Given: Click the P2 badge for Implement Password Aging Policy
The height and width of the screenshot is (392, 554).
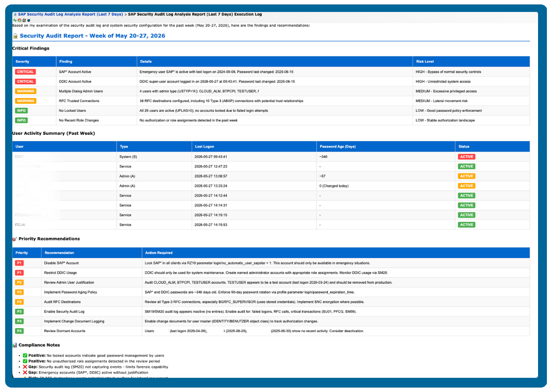Looking at the screenshot, I should [x=19, y=292].
